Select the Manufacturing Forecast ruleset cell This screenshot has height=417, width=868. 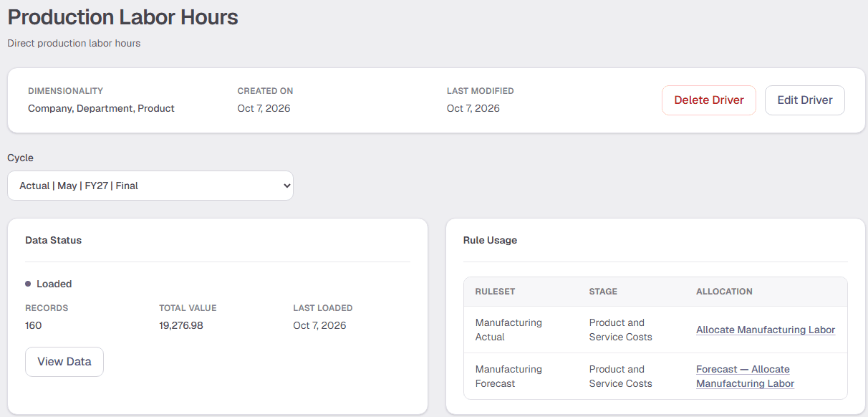coord(508,376)
